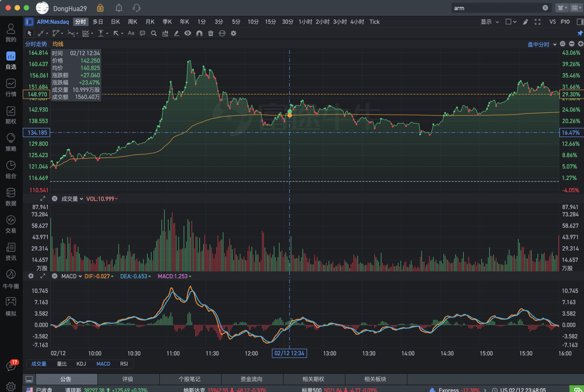Open 自选 watchlist in sidebar
Screen dimensions: 584x392
pyautogui.click(x=11, y=61)
